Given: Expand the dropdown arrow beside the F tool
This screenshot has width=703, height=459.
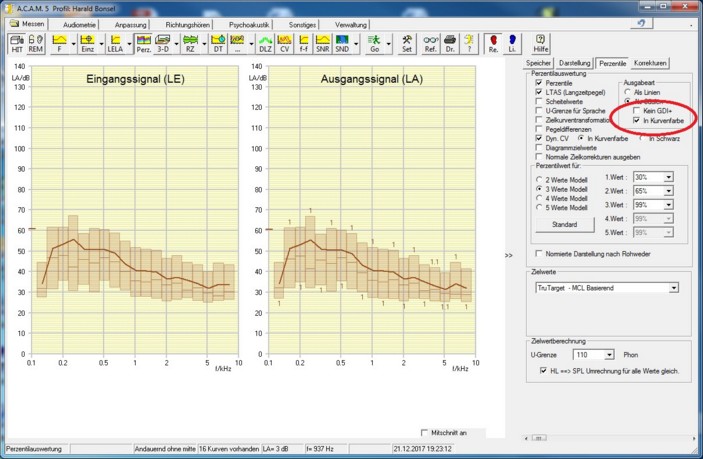Looking at the screenshot, I should 74,44.
